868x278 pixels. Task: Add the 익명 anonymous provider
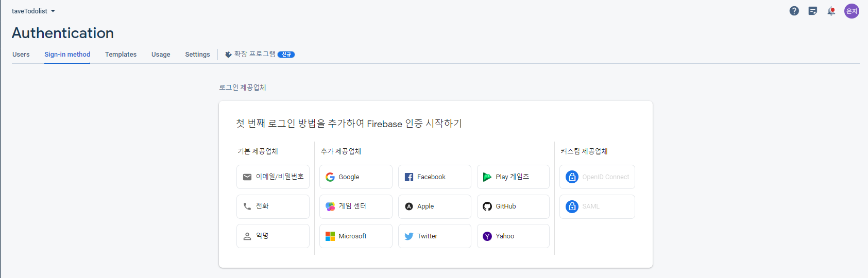tap(273, 236)
